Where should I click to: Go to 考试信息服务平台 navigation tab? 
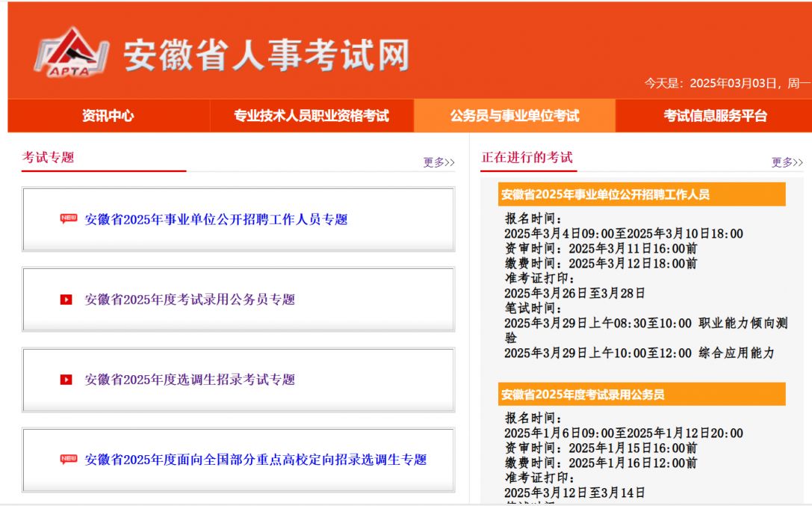click(715, 116)
